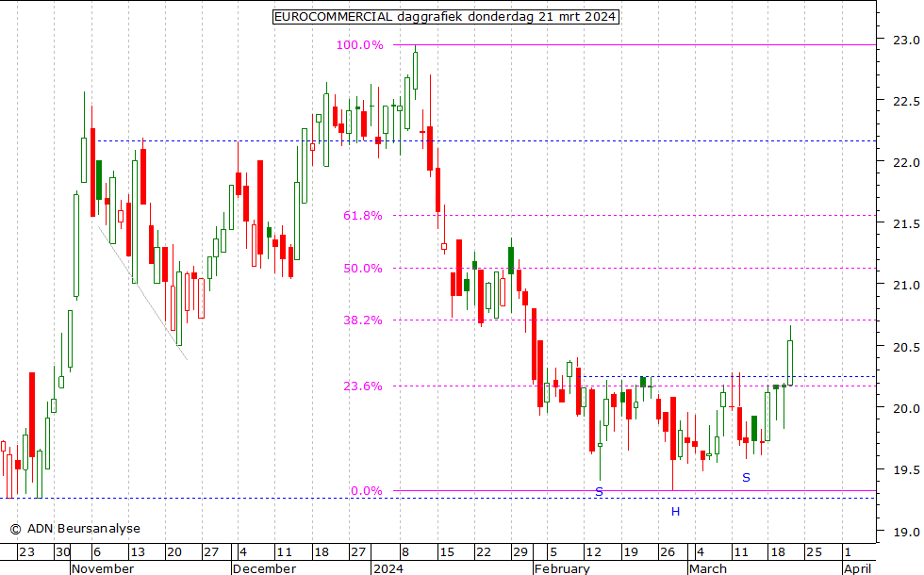
Task: Click the ADN Beursanalyse copyright text
Action: 75,529
